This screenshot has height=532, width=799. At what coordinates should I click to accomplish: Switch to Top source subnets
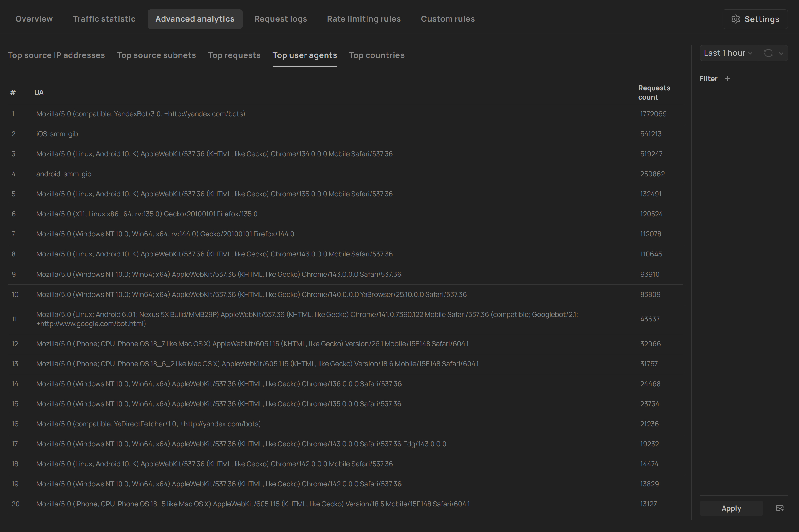156,55
